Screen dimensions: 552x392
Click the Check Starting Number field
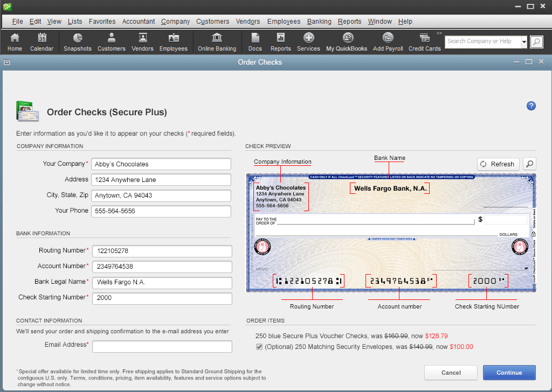[x=162, y=298]
